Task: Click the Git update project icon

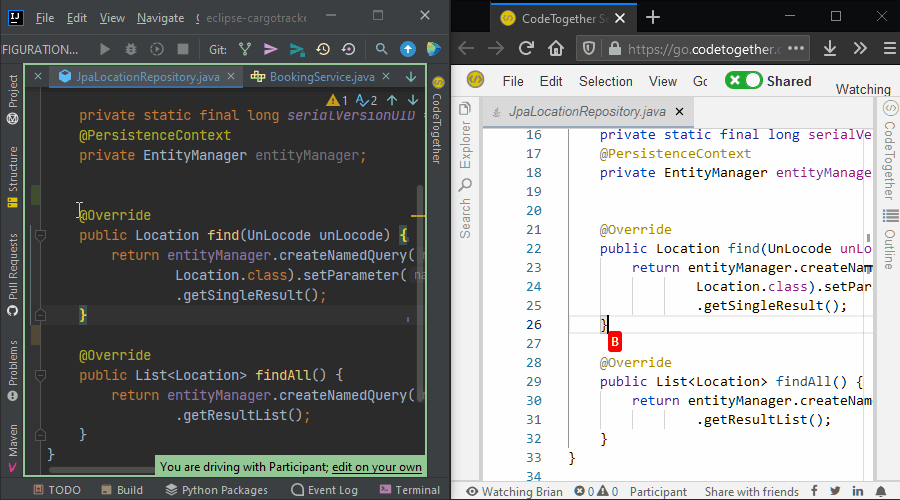Action: [x=245, y=49]
